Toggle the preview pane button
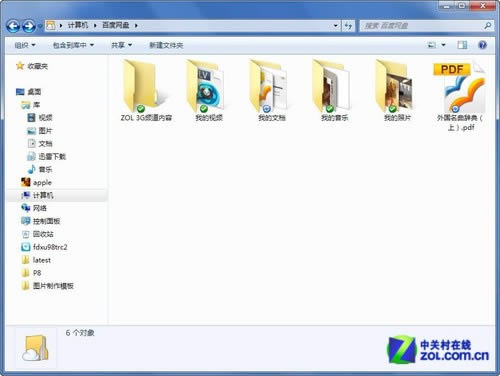Screen dimensions: 500x376 pyautogui.click(x=462, y=45)
